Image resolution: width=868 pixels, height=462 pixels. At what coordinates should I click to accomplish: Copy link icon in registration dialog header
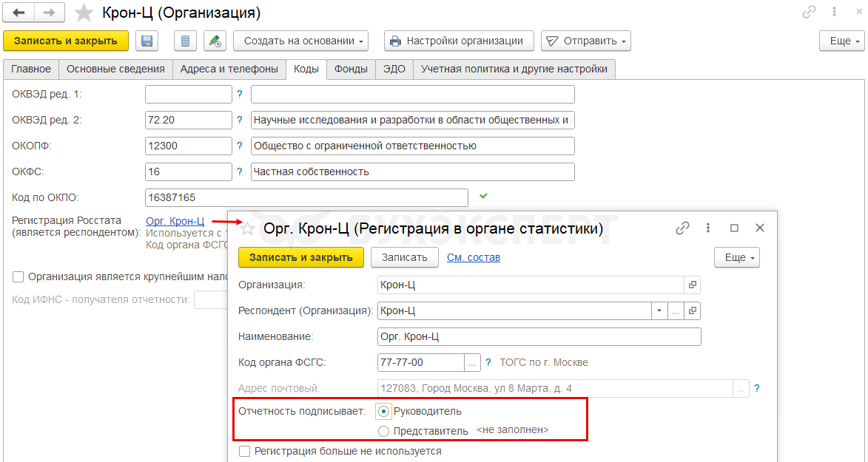(x=682, y=228)
